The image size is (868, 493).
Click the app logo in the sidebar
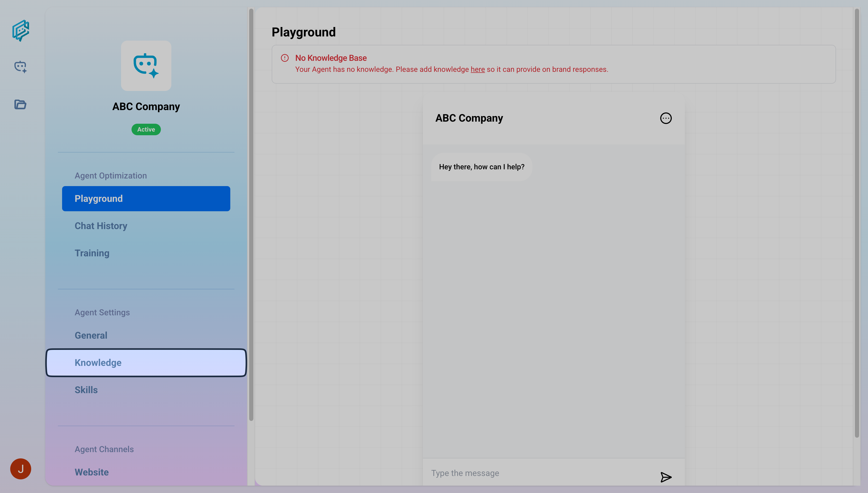(21, 30)
